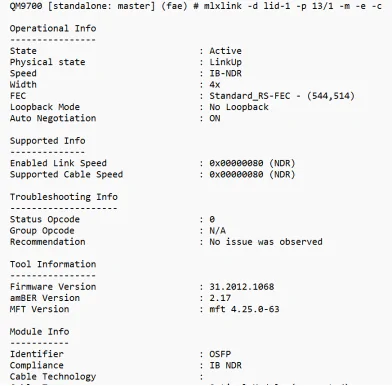Click the LinkUp physical state value

coord(225,62)
